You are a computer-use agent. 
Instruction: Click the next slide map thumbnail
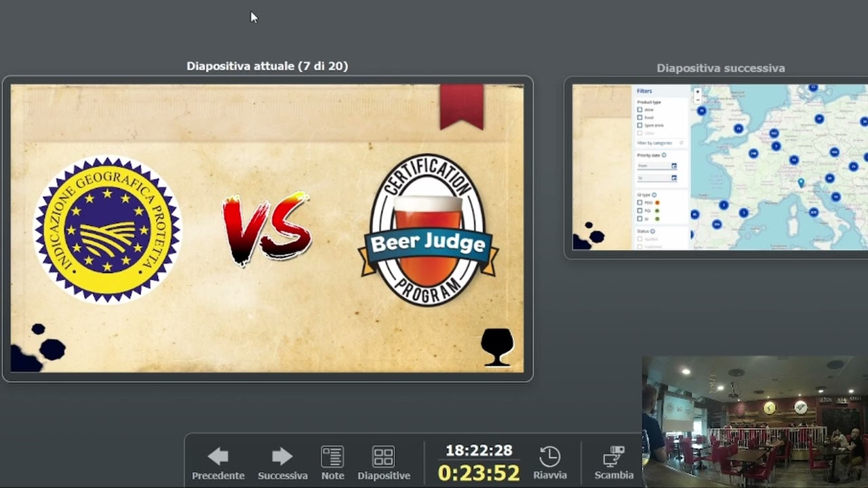(720, 167)
